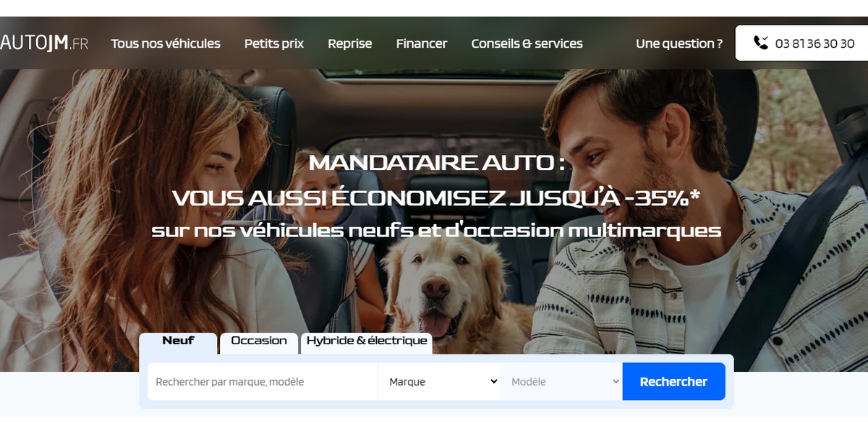Viewport: 868px width, 434px height.
Task: Open the Petits prix page
Action: click(x=274, y=43)
